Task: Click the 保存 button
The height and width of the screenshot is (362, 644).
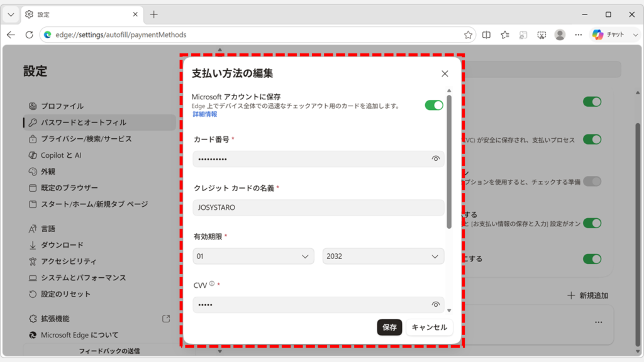Action: pyautogui.click(x=389, y=327)
